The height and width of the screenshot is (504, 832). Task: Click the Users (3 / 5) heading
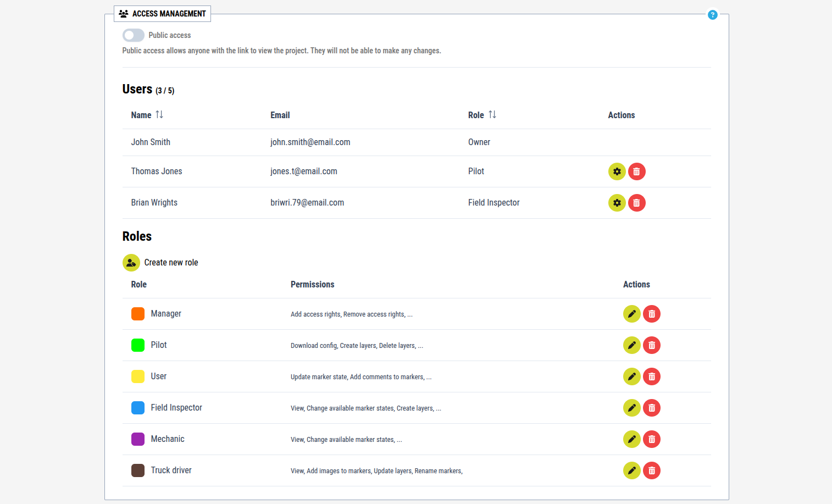148,89
